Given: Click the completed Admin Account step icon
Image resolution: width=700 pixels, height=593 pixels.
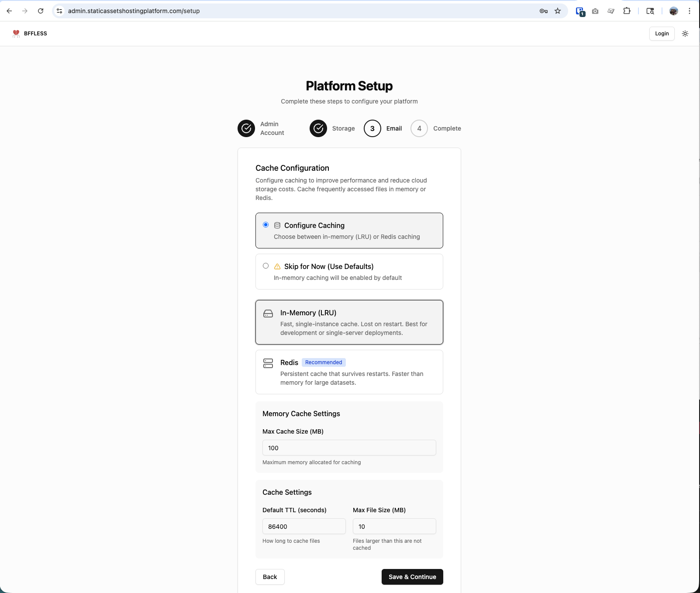Looking at the screenshot, I should 246,128.
